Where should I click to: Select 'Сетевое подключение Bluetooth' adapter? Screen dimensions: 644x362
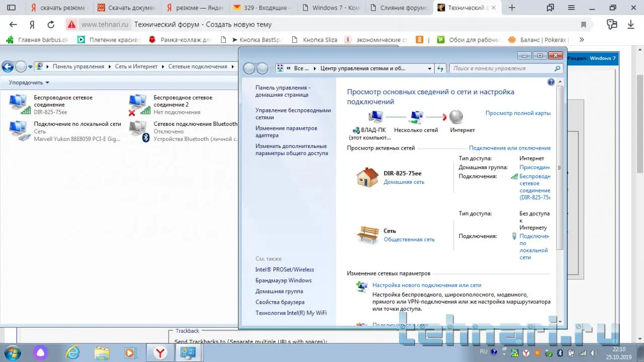click(183, 131)
